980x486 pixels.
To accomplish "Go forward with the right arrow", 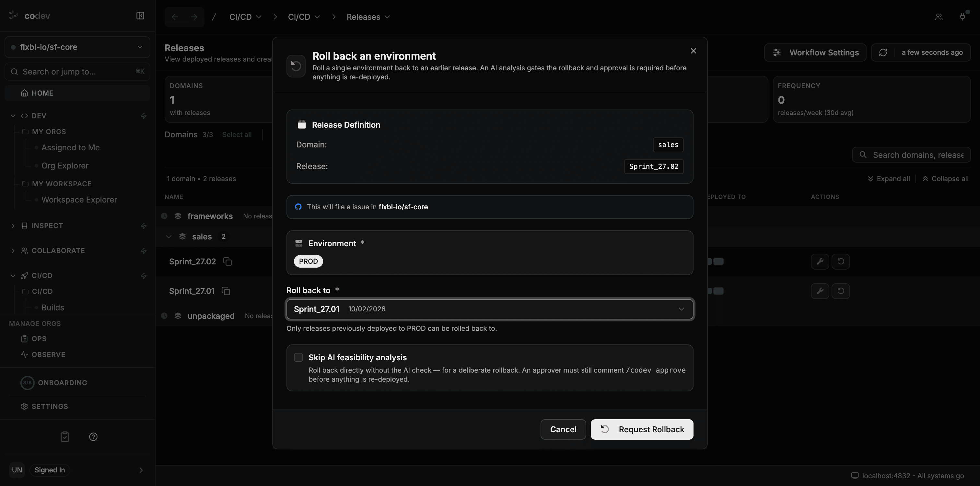I will point(194,17).
